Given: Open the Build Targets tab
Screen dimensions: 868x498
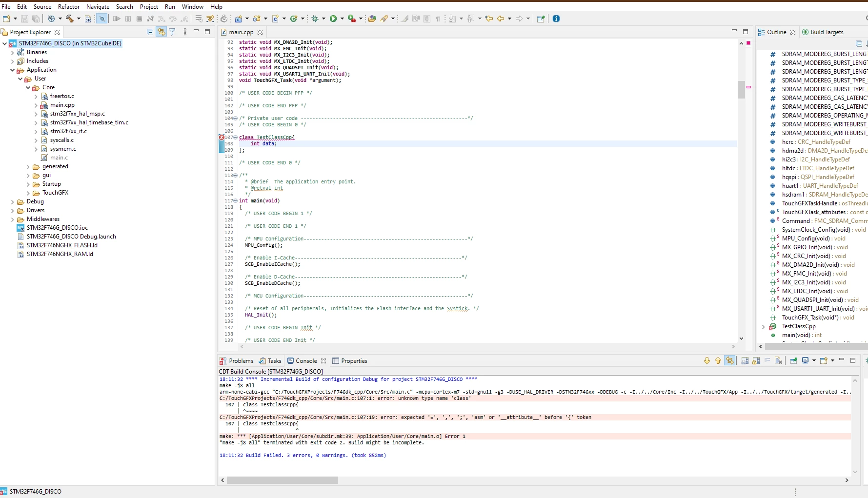Looking at the screenshot, I should [x=823, y=32].
